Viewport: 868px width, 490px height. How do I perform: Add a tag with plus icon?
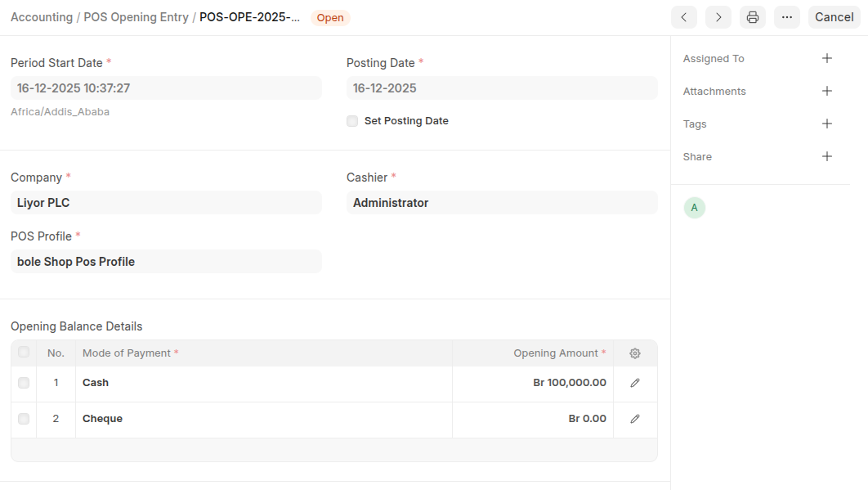(826, 124)
